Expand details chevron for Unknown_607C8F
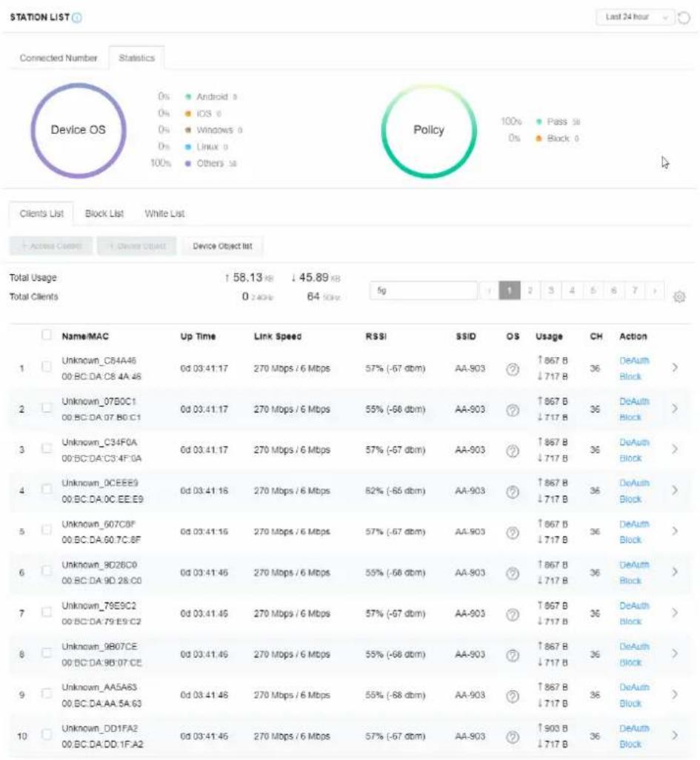Image resolution: width=700 pixels, height=760 pixels. [675, 531]
